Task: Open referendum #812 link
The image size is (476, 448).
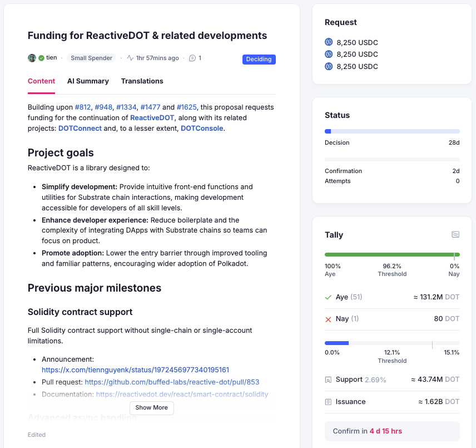Action: click(x=82, y=107)
